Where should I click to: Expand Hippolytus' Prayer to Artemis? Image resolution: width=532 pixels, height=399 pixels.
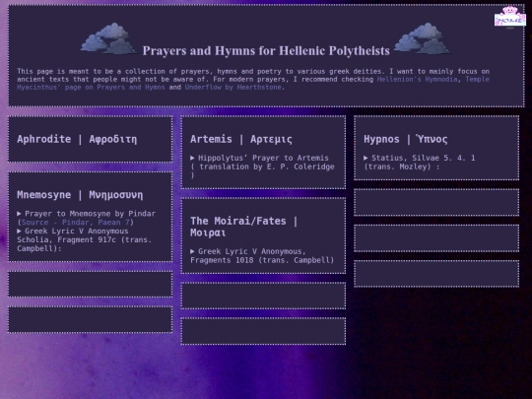[x=262, y=166]
